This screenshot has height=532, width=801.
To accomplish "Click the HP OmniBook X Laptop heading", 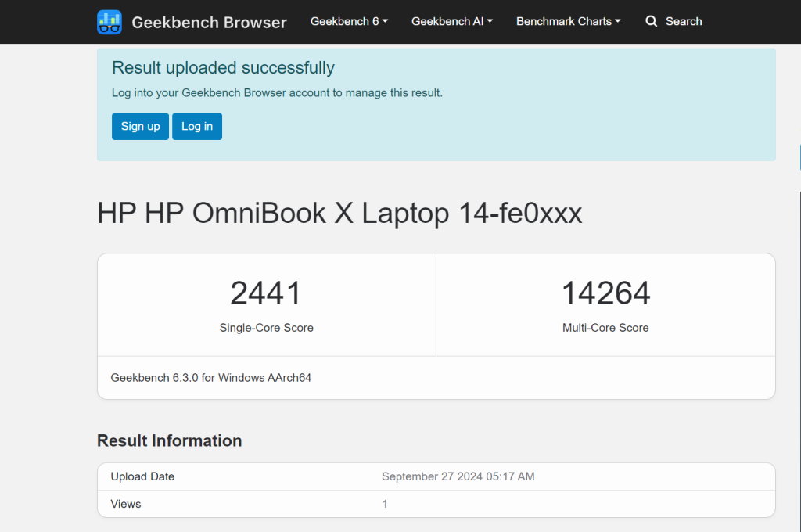I will click(339, 213).
